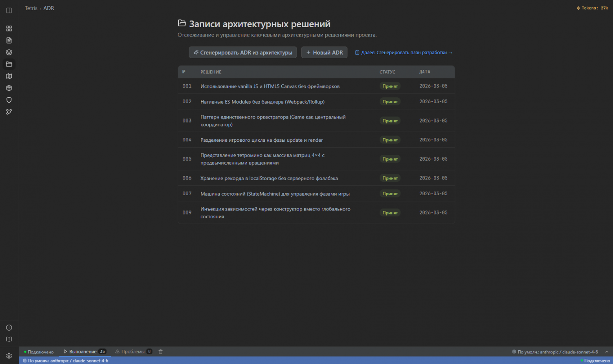Follow the Далее: Сгенерировать план разработки link
Screen dimensions: 613x364
click(404, 53)
